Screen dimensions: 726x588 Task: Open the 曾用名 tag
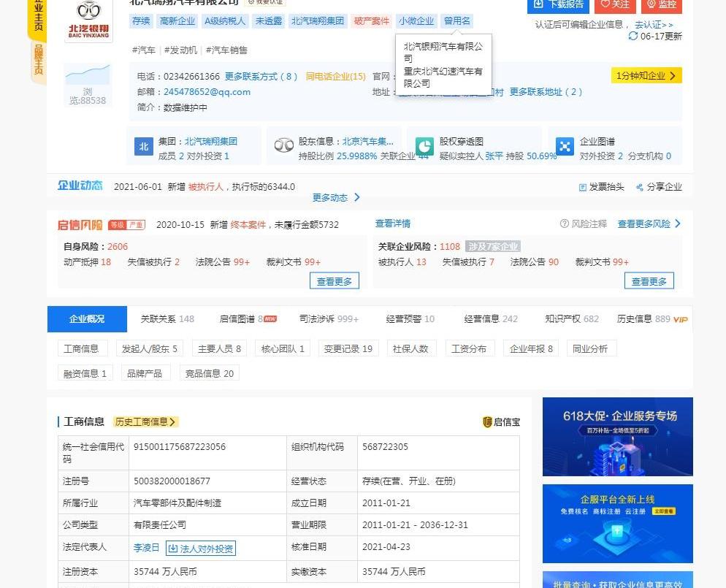pyautogui.click(x=457, y=21)
